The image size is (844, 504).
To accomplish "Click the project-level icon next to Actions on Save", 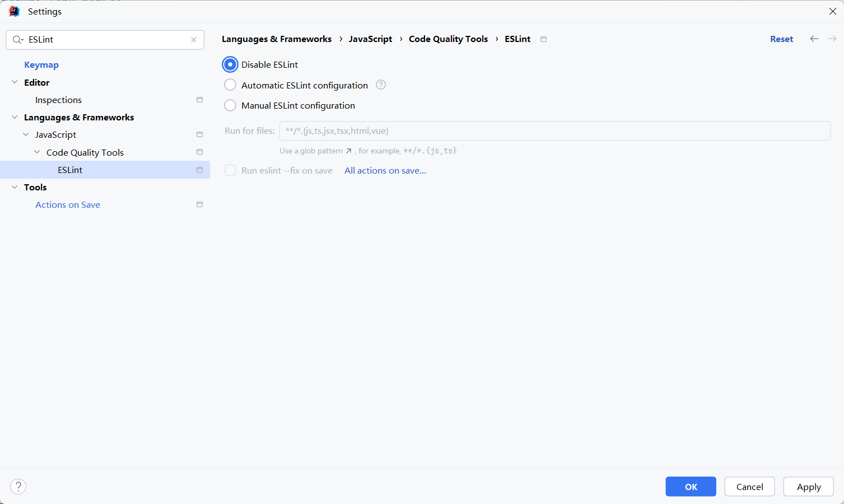I will point(199,204).
